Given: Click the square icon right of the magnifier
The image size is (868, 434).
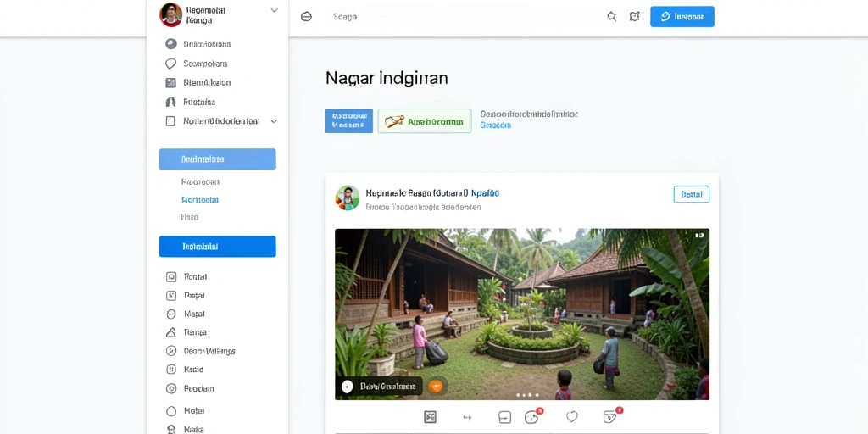Looking at the screenshot, I should click(x=634, y=17).
